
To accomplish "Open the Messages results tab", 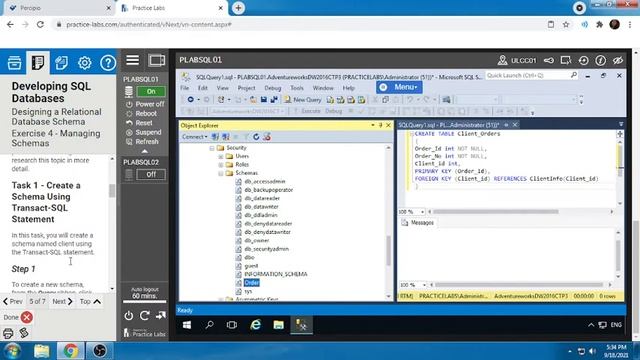I will pos(418,223).
